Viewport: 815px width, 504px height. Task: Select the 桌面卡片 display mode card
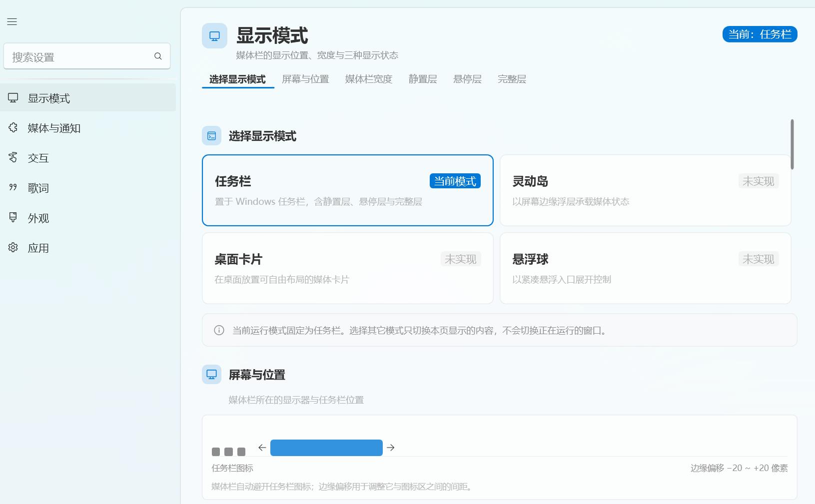click(x=348, y=268)
